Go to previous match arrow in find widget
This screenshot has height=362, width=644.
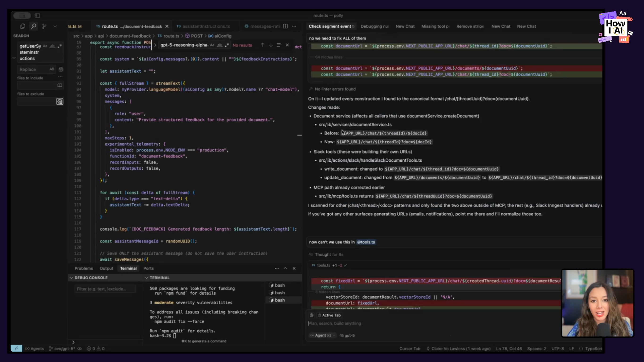pyautogui.click(x=263, y=45)
